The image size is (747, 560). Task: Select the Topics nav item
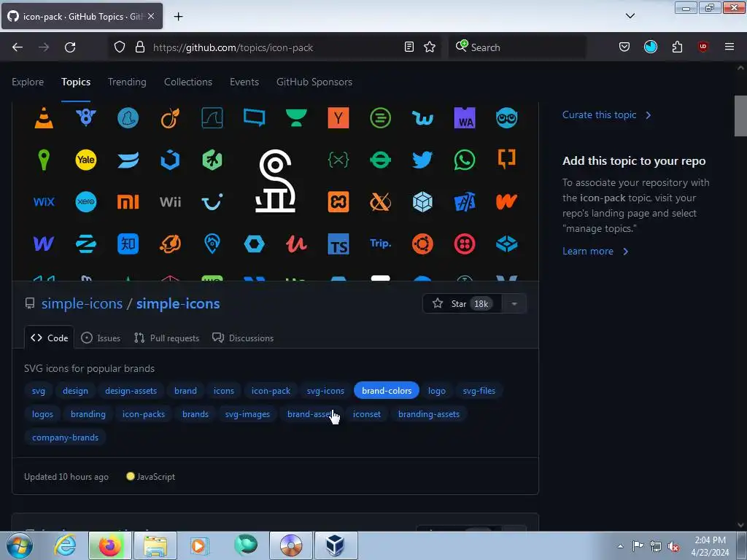[x=76, y=82]
